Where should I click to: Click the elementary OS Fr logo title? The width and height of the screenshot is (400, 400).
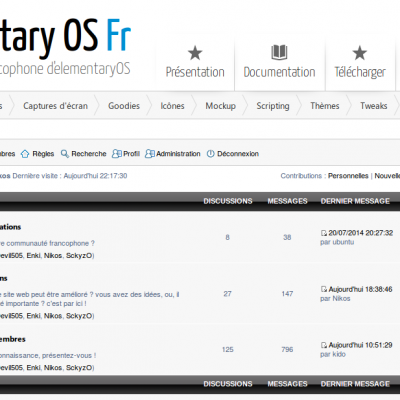(65, 37)
